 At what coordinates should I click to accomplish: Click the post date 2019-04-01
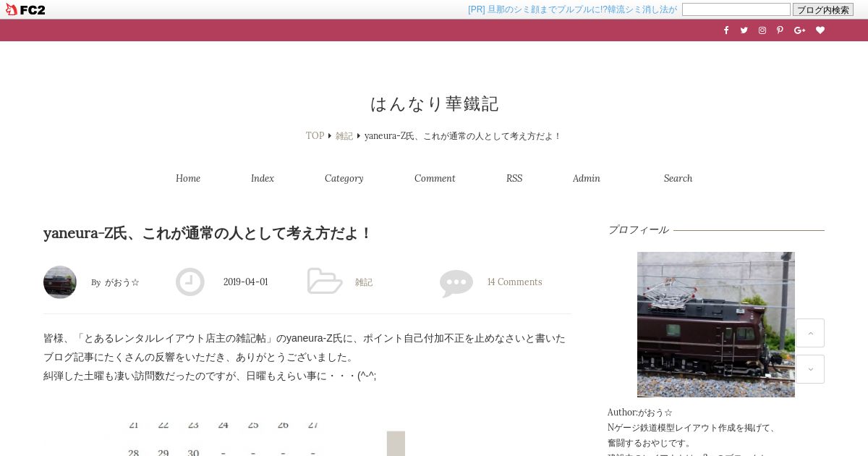(x=246, y=282)
